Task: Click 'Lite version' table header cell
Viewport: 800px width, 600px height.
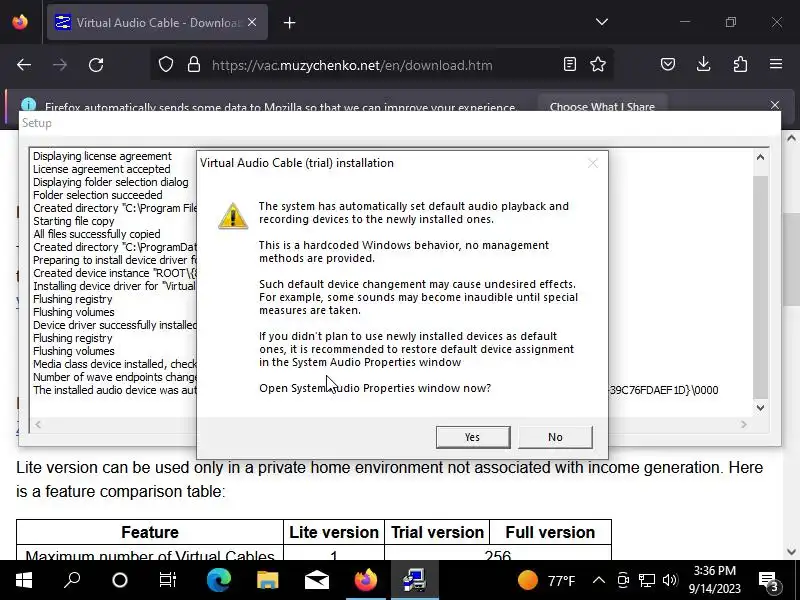Action: click(x=334, y=532)
